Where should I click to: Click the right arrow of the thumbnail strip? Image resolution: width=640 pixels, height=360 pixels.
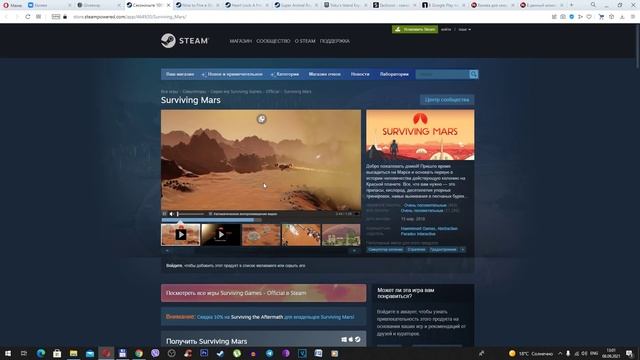354,251
